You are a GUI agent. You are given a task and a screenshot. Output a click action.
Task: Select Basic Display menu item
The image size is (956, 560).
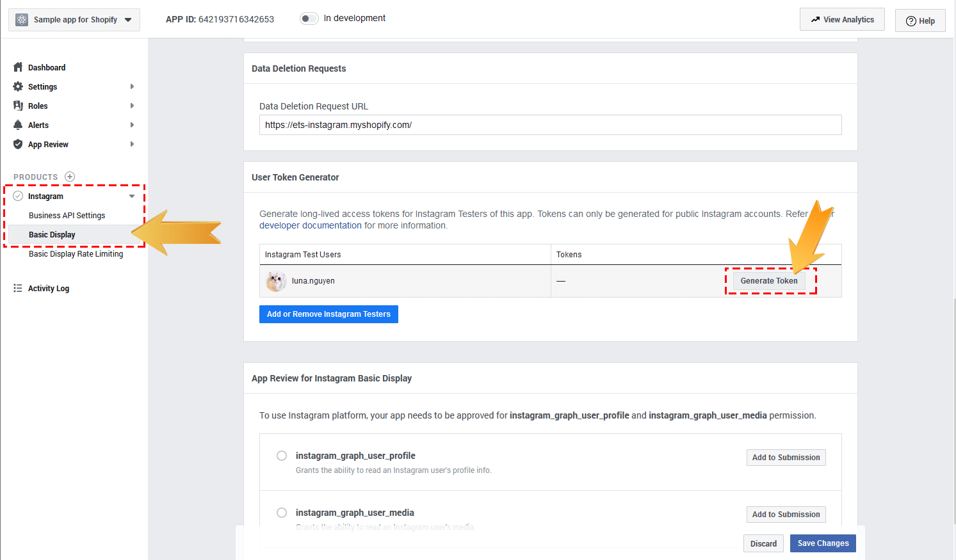pos(52,235)
